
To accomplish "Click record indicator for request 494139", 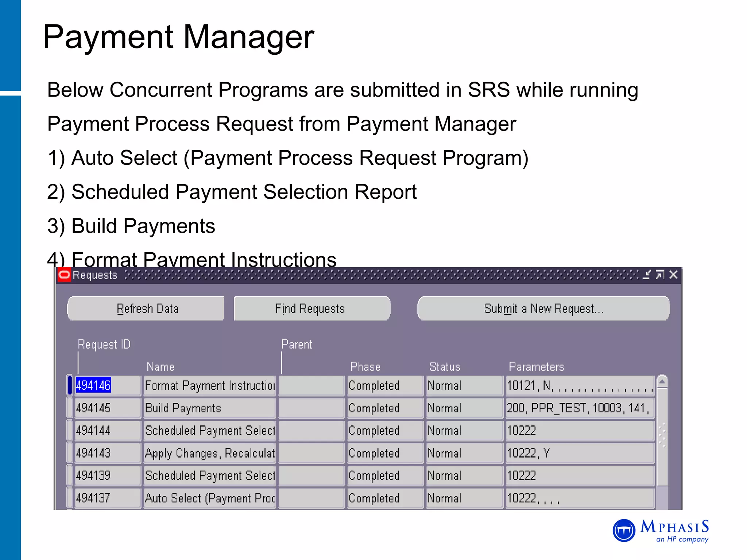I will pyautogui.click(x=70, y=475).
